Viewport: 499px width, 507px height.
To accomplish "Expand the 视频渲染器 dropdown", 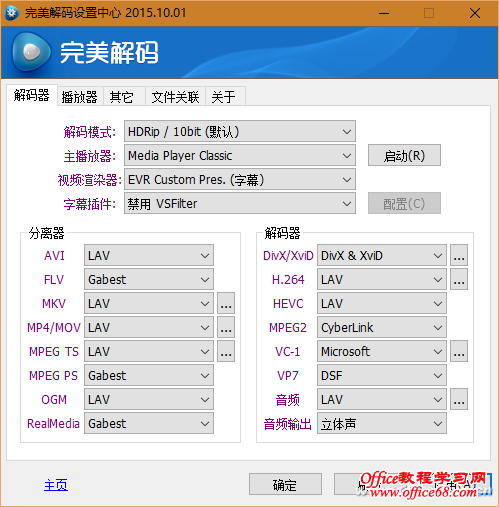I will coord(240,179).
